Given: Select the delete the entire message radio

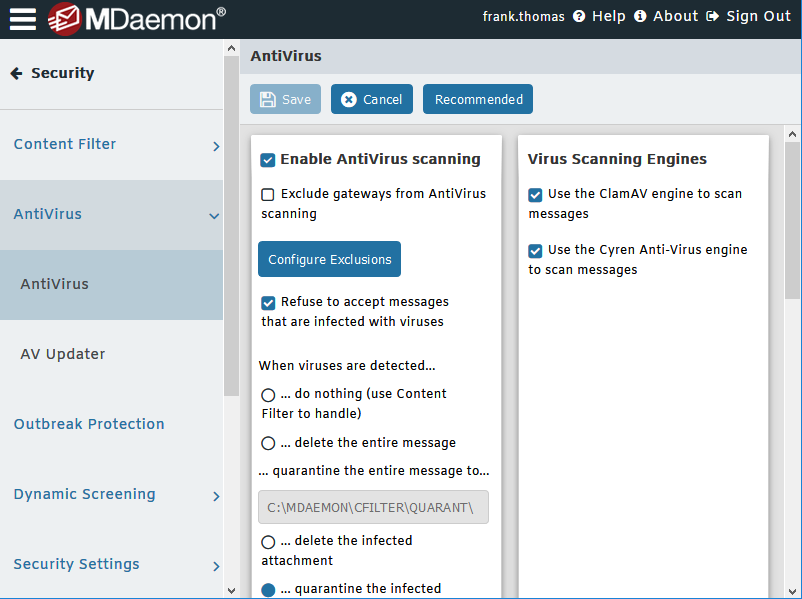Looking at the screenshot, I should point(268,443).
